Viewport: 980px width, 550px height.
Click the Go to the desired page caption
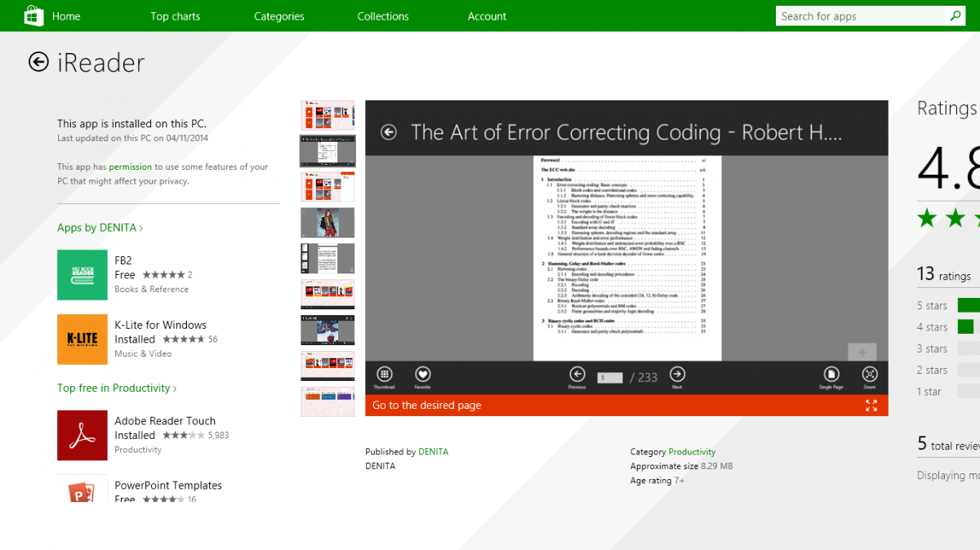point(427,406)
